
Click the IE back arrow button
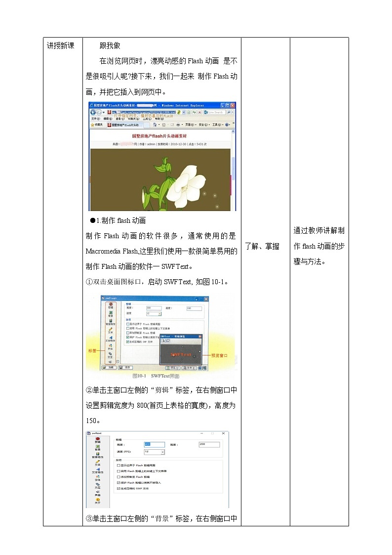[93, 112]
